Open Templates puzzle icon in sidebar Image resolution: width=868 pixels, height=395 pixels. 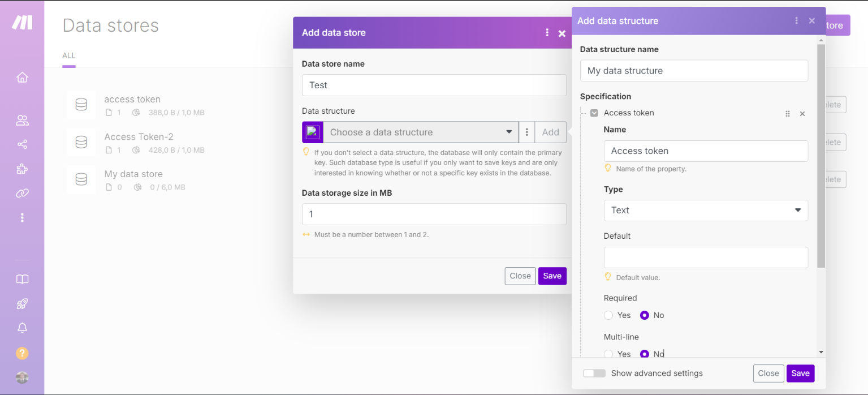22,169
